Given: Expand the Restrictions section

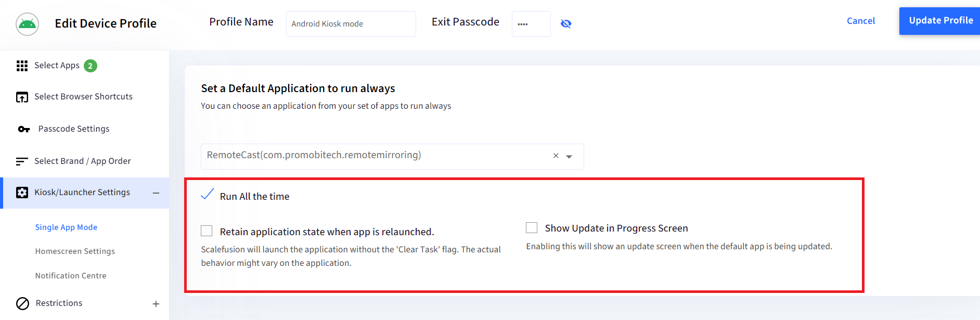Looking at the screenshot, I should point(156,304).
